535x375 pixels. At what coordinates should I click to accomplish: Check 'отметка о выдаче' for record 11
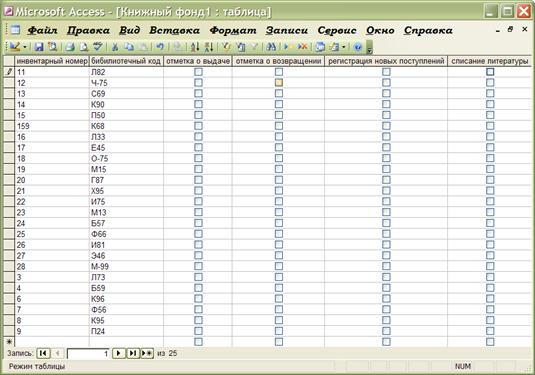198,72
